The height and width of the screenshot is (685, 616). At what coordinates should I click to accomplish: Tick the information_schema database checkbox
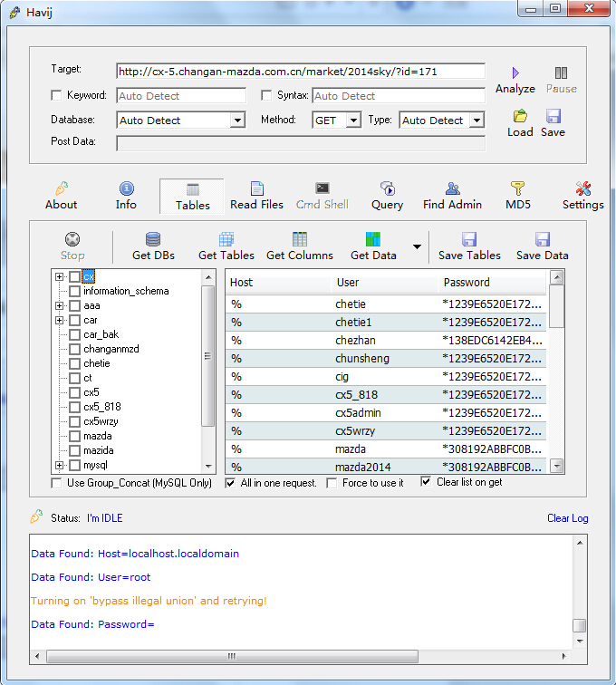click(74, 291)
